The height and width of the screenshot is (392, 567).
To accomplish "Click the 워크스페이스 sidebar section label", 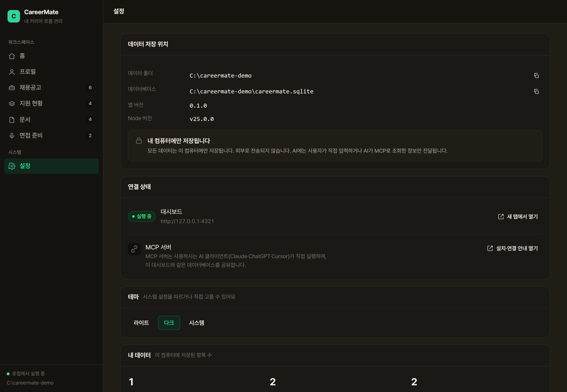I will coord(21,42).
